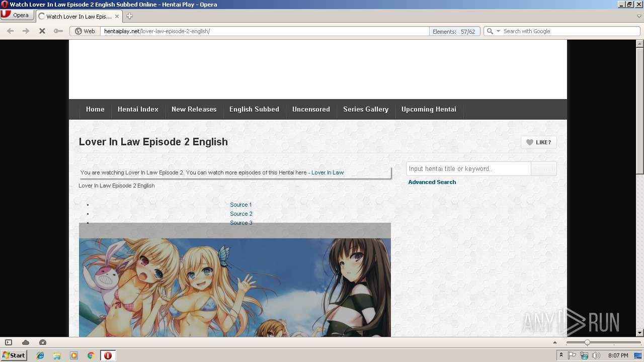The width and height of the screenshot is (644, 362).
Task: Click the Google search magnifier icon
Action: pos(490,31)
